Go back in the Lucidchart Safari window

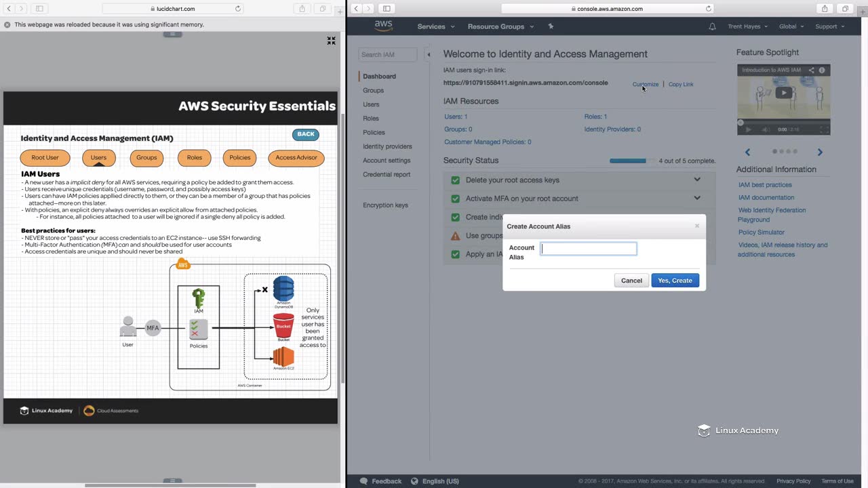pos(9,9)
